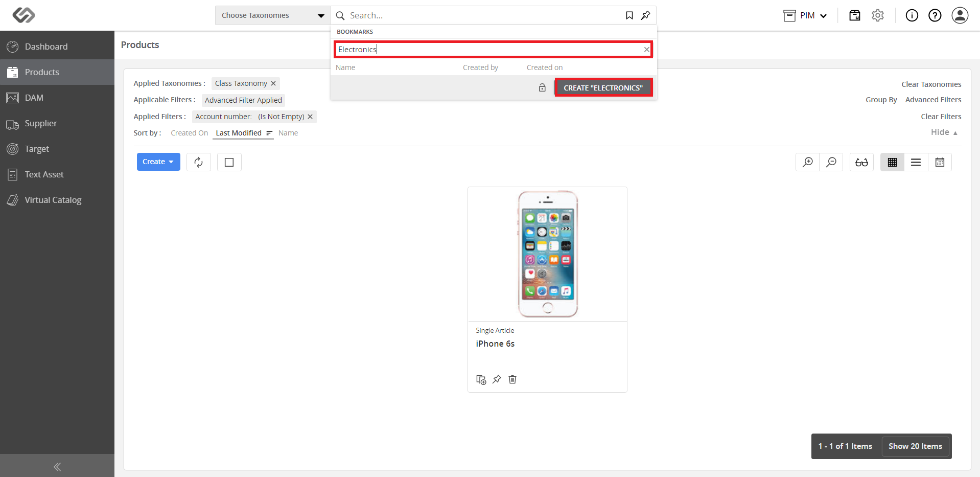Switch to grid view
Image resolution: width=980 pixels, height=477 pixels.
[892, 162]
